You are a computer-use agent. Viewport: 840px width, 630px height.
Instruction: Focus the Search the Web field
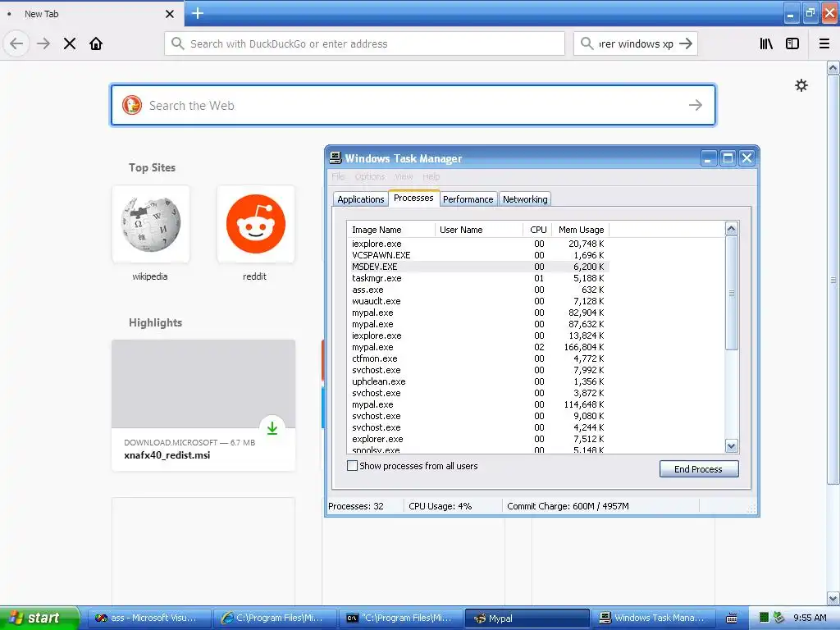coord(415,106)
